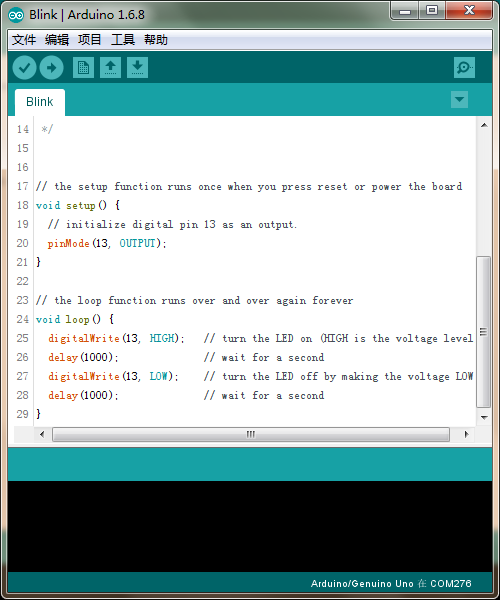This screenshot has width=500, height=600.
Task: Click the 'void setup()' line
Action: [x=78, y=205]
